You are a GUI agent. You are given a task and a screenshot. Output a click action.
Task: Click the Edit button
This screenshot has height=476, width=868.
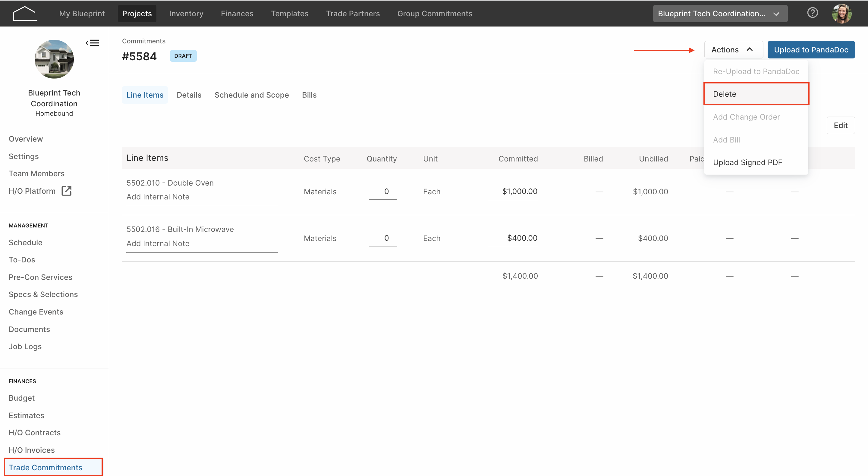840,125
